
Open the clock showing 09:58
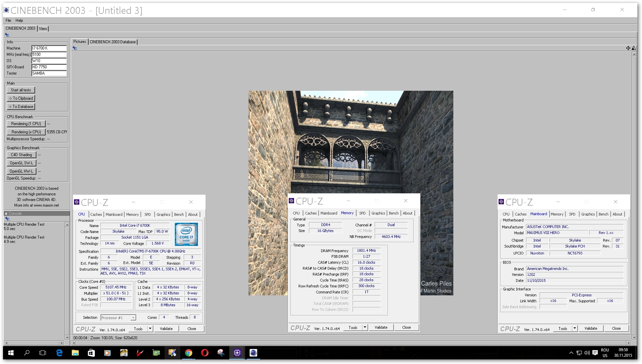point(623,353)
